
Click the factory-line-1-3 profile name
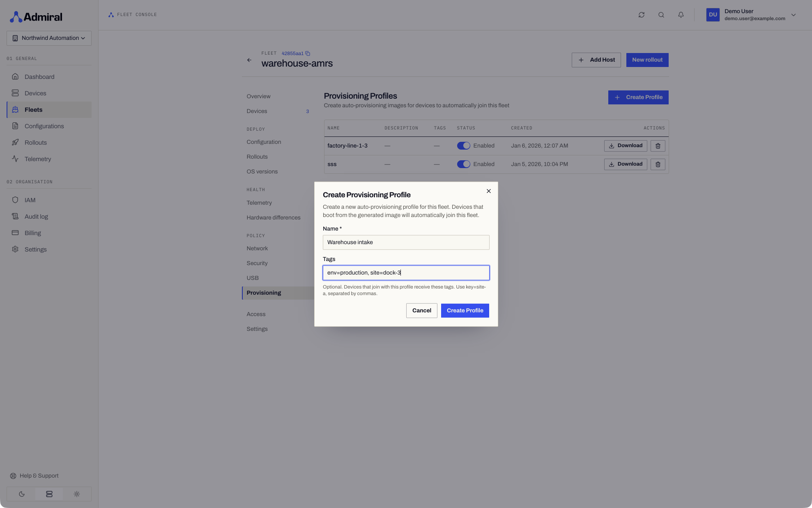347,146
